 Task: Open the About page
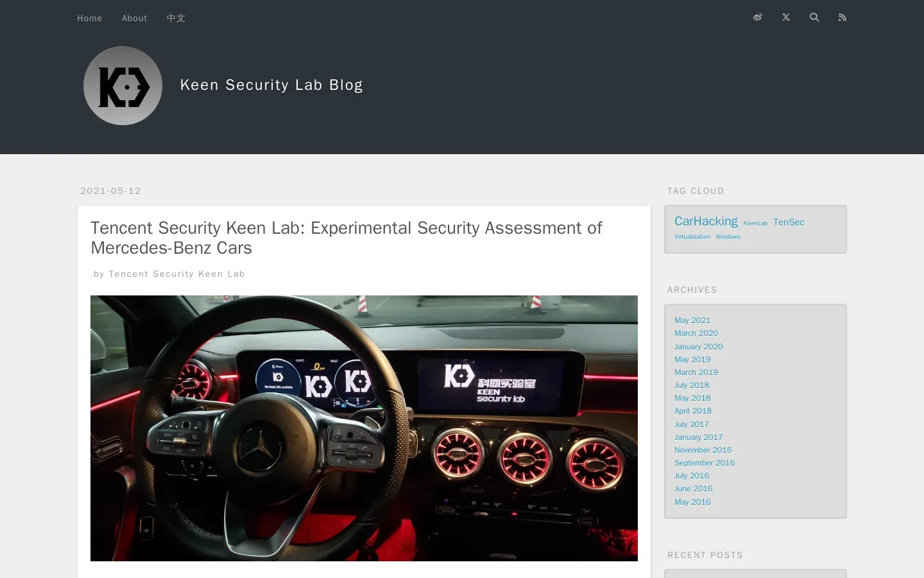point(135,18)
